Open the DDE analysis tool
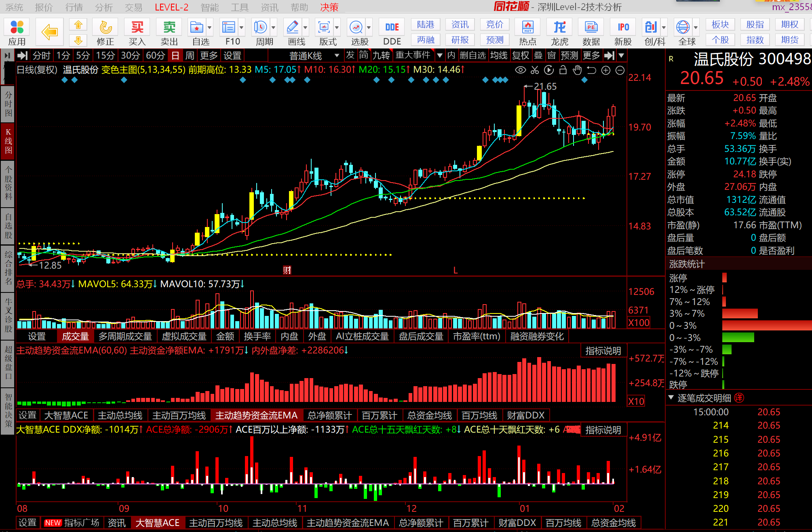The width and height of the screenshot is (812, 532). point(392,32)
